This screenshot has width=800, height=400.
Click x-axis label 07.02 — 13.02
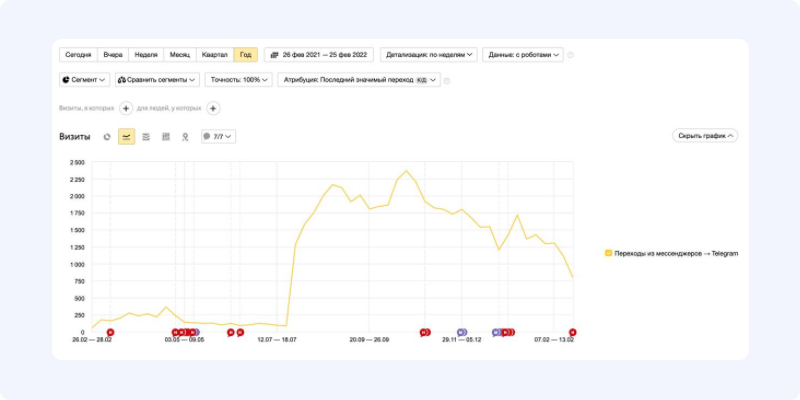pos(554,340)
